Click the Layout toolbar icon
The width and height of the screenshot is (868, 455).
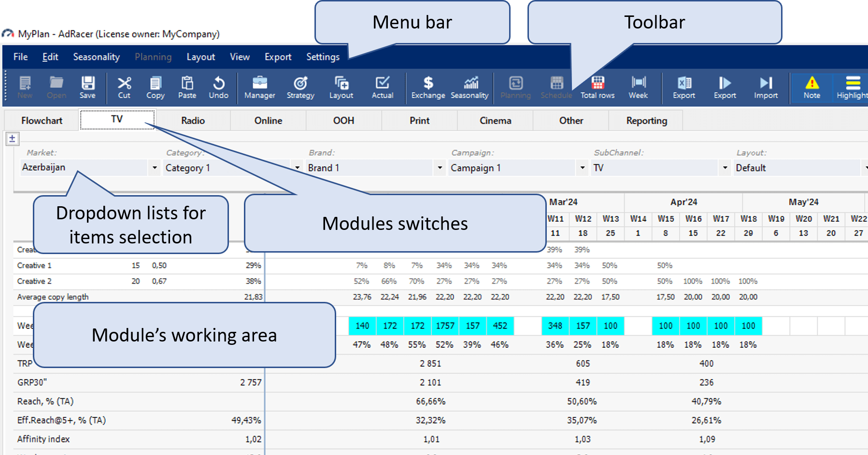click(341, 87)
